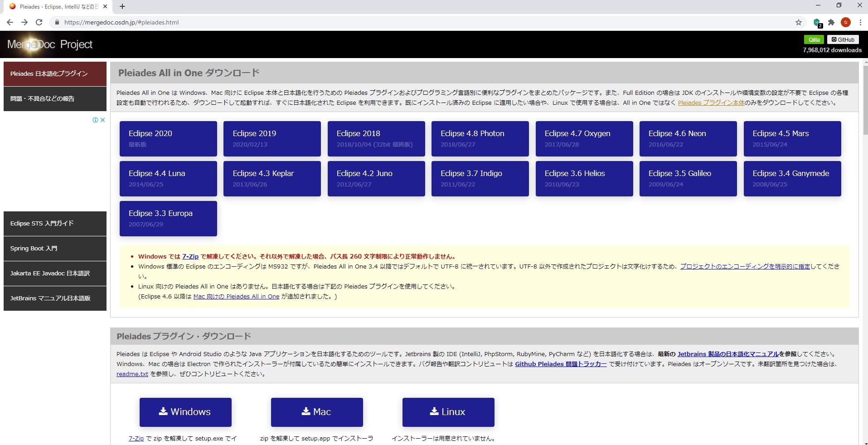868x445 pixels.
Task: Follow プロジェクトのエンコーディングを明示的に指定 link
Action: (x=745, y=266)
